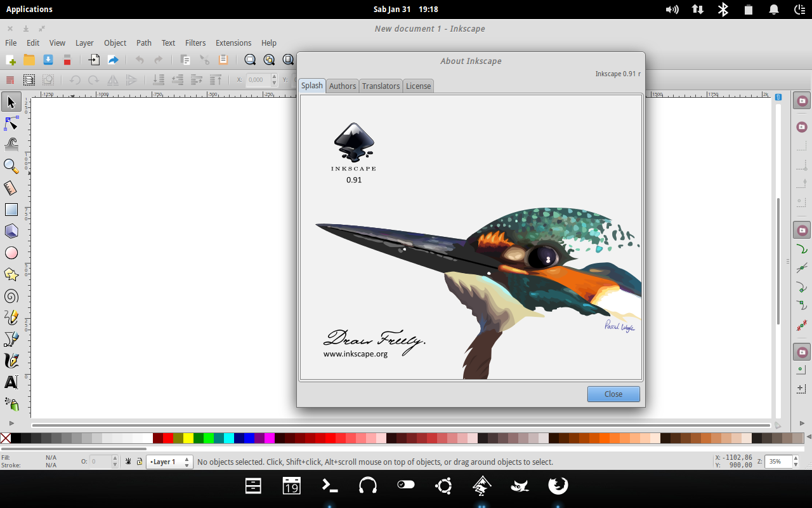This screenshot has width=812, height=508.
Task: Click the no-paint X swatch
Action: [x=6, y=438]
